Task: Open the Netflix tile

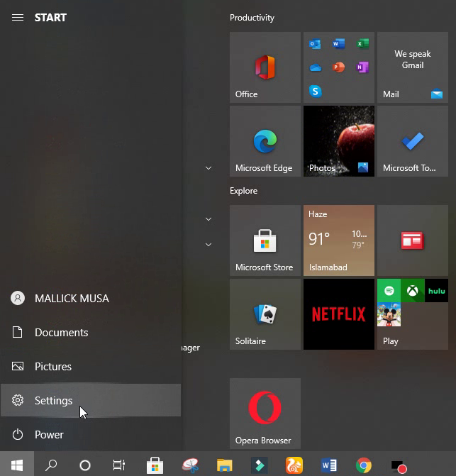Action: pos(338,314)
